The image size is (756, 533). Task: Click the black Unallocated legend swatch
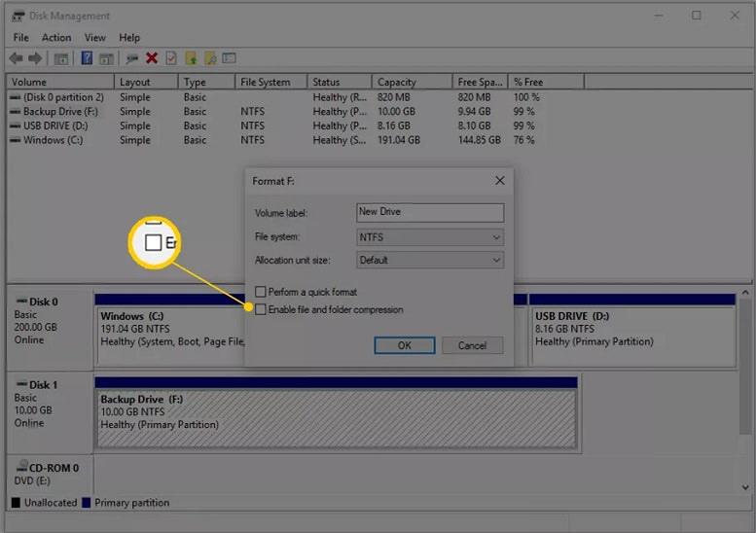16,503
